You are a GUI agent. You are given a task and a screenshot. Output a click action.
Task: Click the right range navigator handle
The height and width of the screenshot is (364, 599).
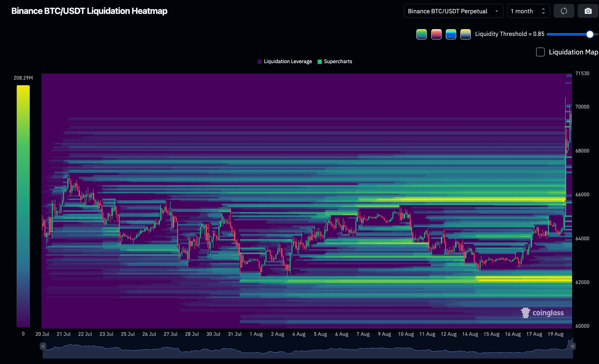point(572,346)
